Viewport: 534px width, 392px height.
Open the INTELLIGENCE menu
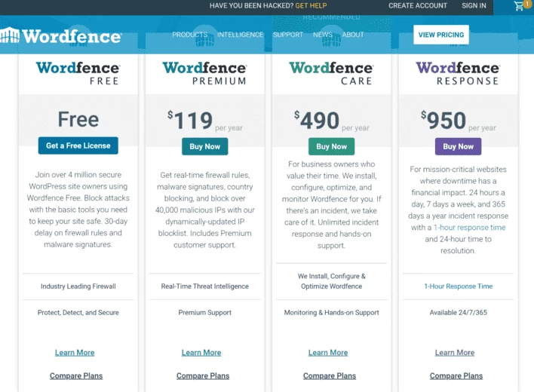[240, 35]
